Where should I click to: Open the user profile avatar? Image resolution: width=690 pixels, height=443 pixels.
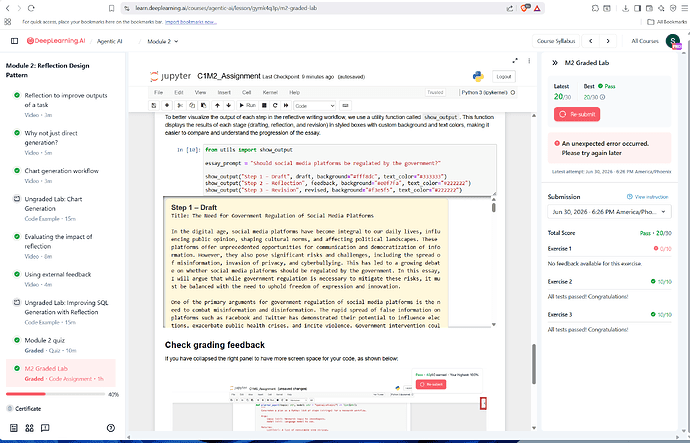click(x=673, y=41)
